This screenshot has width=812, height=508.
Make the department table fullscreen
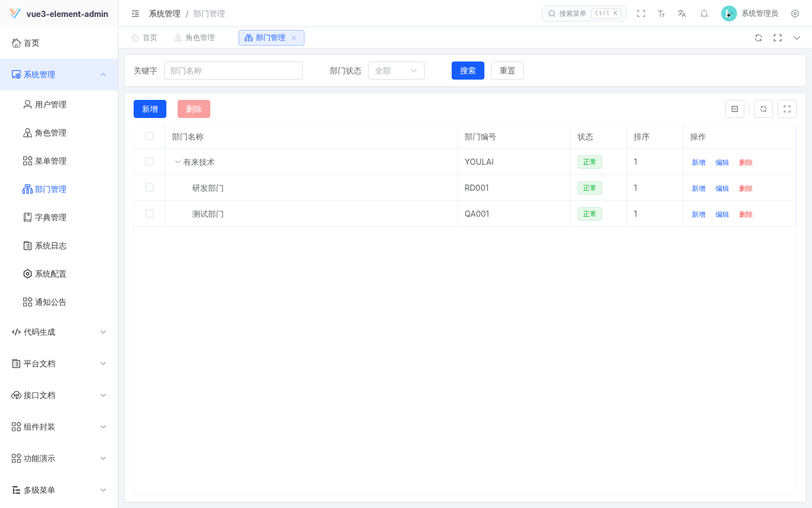[x=787, y=109]
